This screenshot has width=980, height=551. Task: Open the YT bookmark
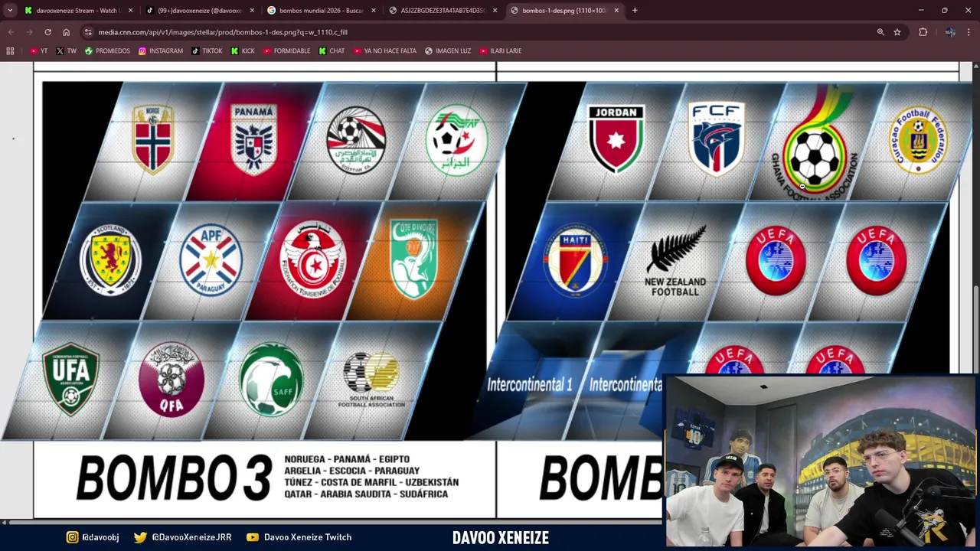pos(38,51)
